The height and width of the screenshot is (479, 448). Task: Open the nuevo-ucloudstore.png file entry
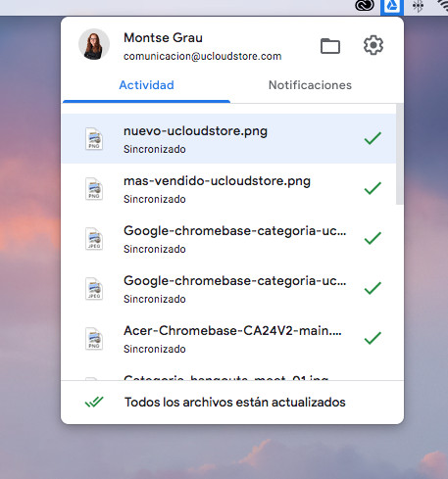coord(228,139)
